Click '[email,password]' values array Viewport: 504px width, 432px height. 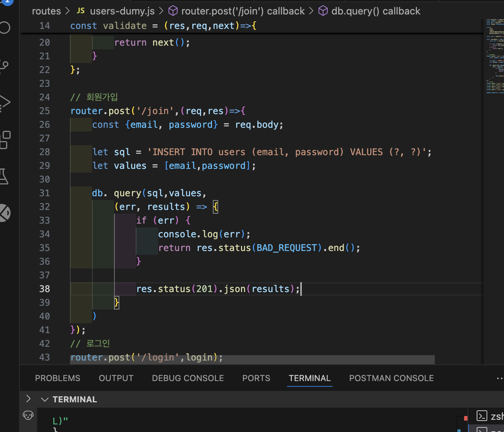(207, 166)
